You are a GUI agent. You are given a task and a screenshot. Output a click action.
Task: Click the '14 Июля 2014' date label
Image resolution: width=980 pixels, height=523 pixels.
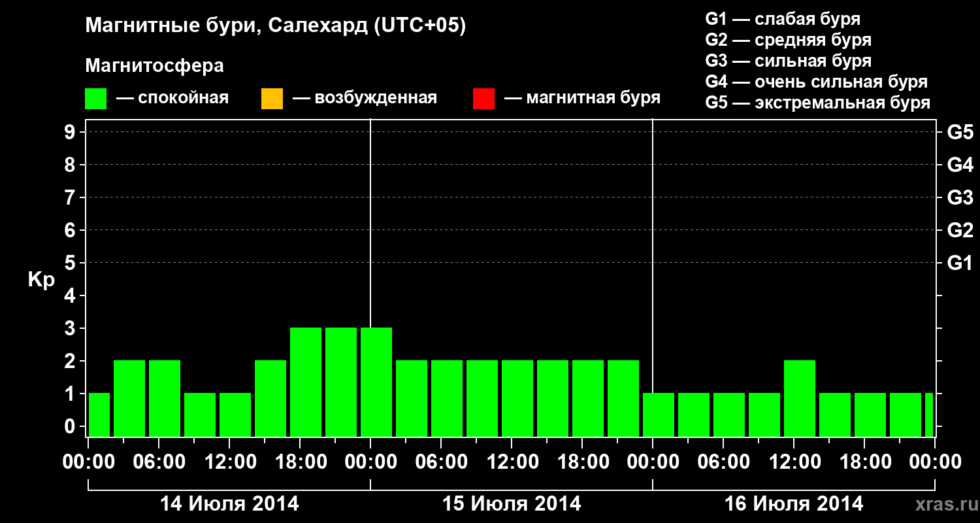(x=229, y=504)
